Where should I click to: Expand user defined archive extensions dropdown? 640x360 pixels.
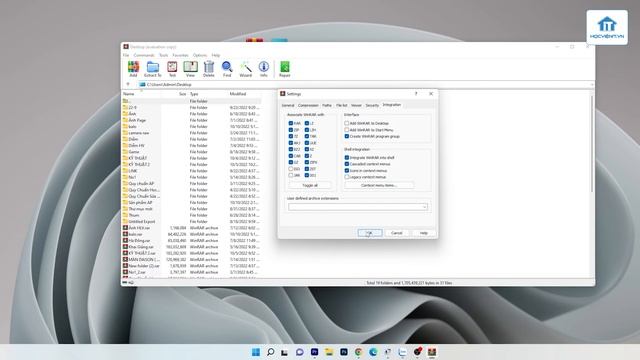click(x=424, y=207)
